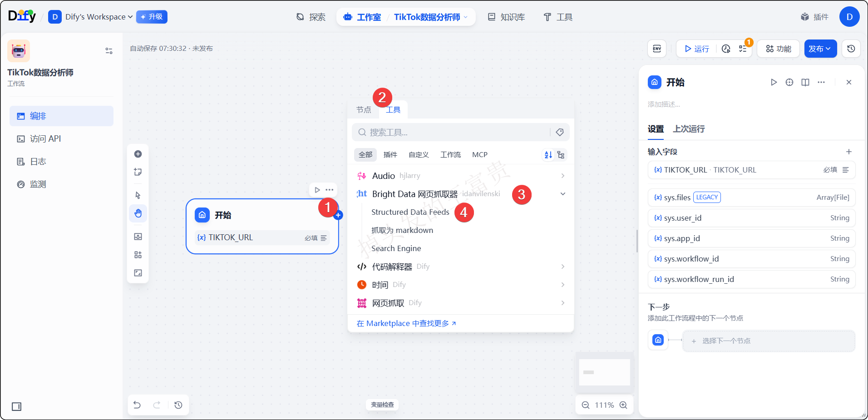Select Structured Data Feeds tool
Viewport: 868px width, 420px height.
point(410,212)
